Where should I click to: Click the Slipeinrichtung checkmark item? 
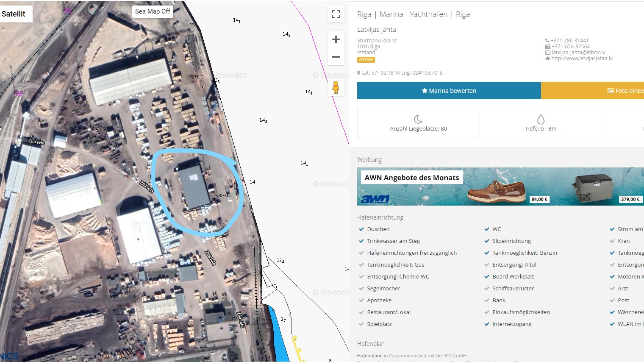[511, 241]
